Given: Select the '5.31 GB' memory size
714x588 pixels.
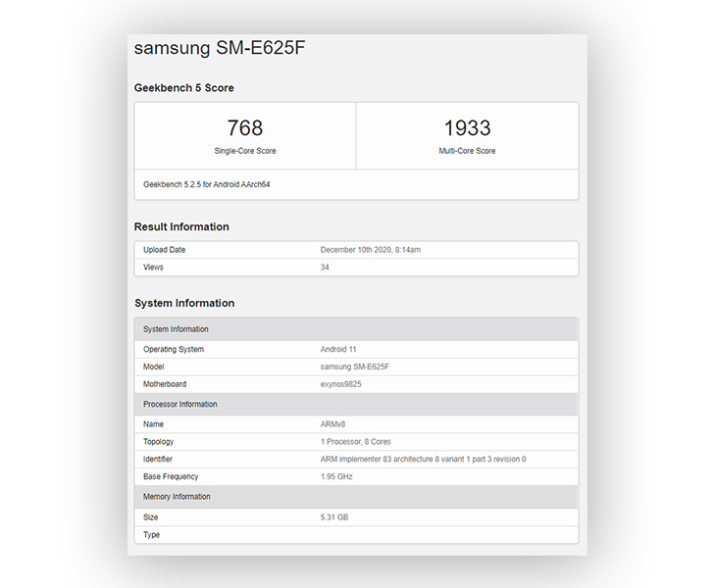Looking at the screenshot, I should [334, 517].
